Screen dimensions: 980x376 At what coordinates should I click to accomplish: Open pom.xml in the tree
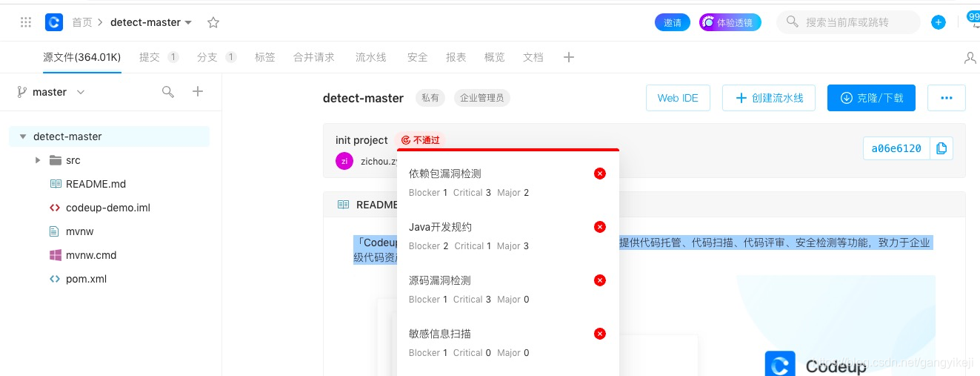(x=87, y=279)
